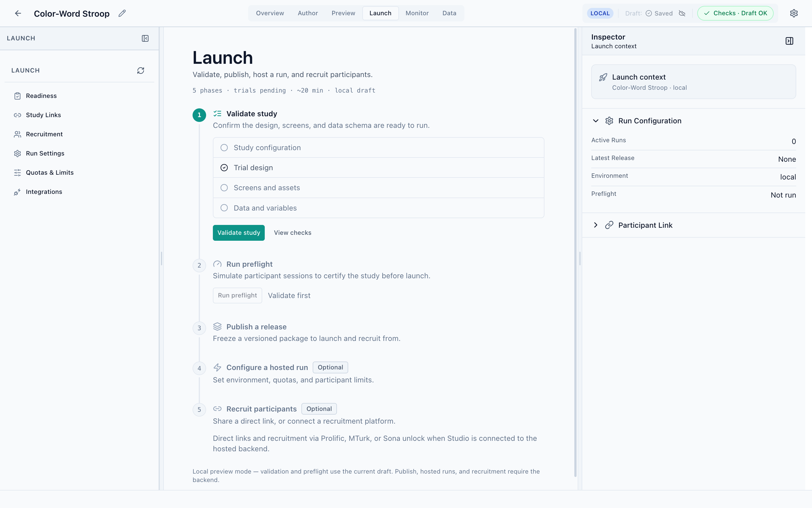Click the Recruitment people icon
Image resolution: width=812 pixels, height=508 pixels.
tap(17, 134)
